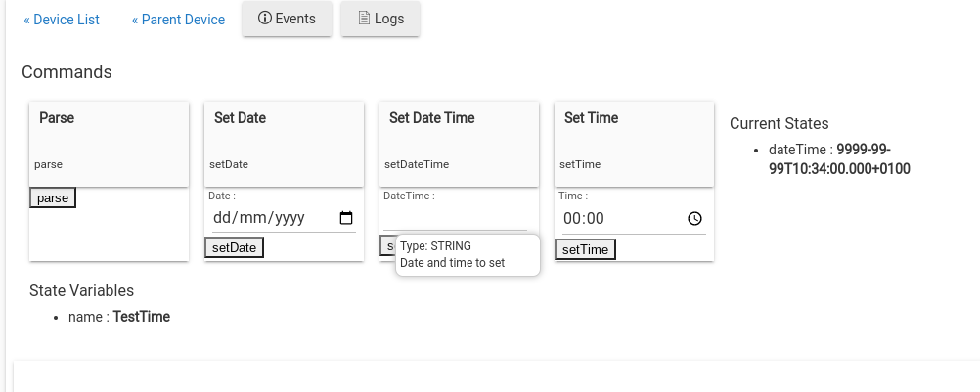This screenshot has width=980, height=392.
Task: Go back to Device List
Action: [x=62, y=20]
